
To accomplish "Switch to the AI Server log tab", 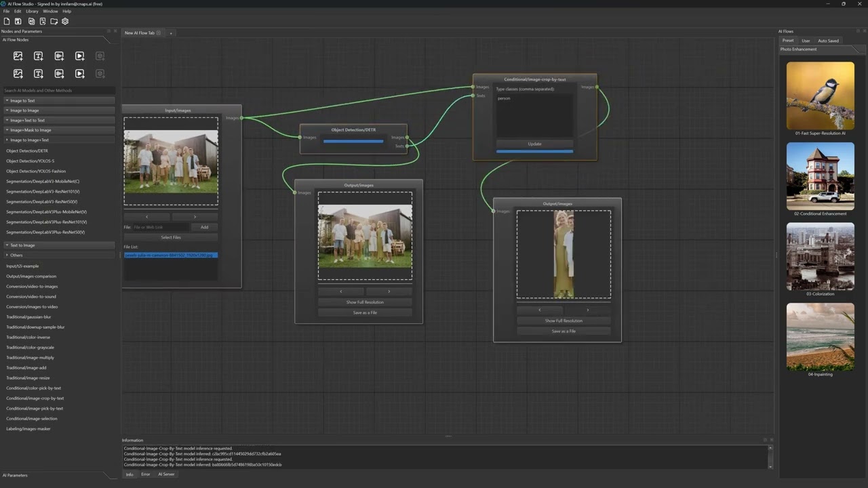I will [x=166, y=474].
